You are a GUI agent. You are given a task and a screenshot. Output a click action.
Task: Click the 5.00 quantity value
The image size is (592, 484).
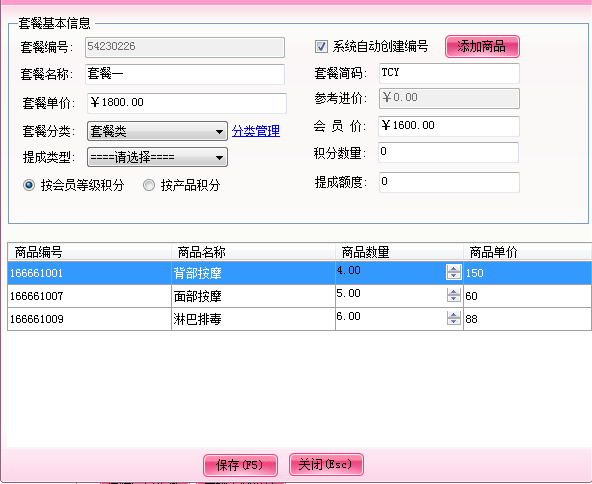coord(348,293)
